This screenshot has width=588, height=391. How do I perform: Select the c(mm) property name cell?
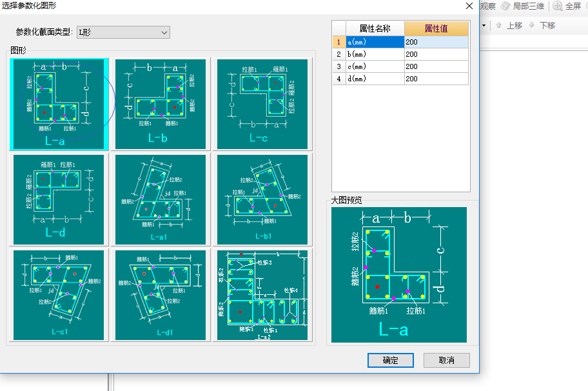pyautogui.click(x=375, y=66)
